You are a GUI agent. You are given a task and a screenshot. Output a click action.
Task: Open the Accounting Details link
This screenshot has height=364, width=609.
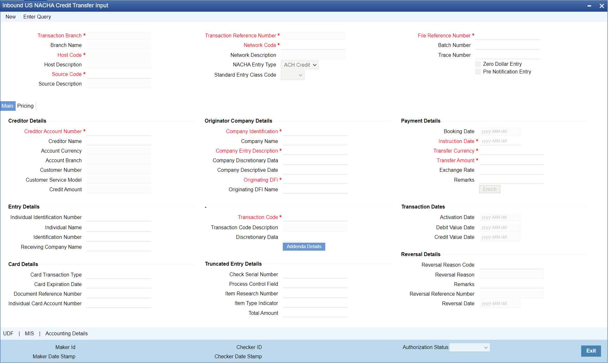point(66,334)
